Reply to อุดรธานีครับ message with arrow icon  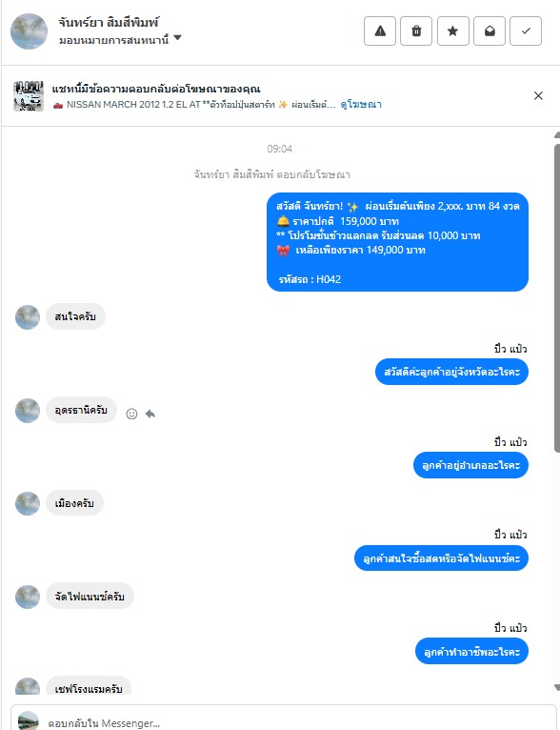(150, 414)
